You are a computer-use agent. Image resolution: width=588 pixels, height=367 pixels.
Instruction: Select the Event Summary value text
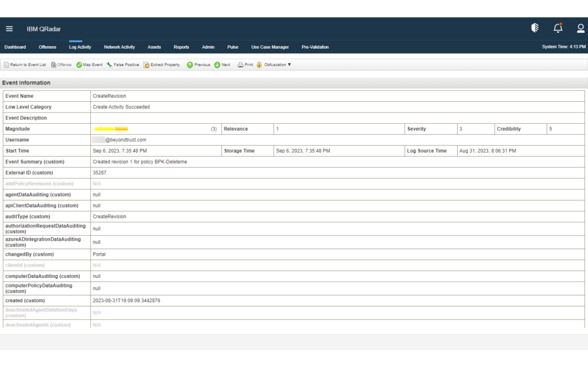pos(140,161)
